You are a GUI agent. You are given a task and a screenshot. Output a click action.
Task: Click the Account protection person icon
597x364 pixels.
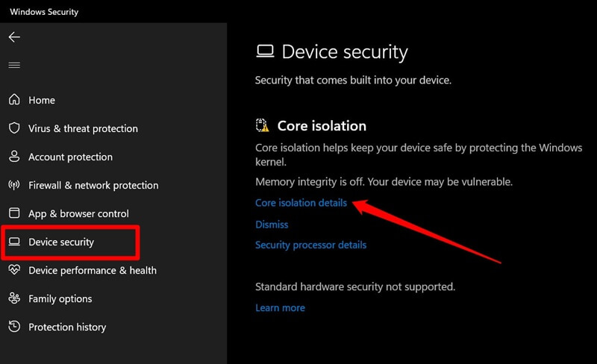pos(14,157)
